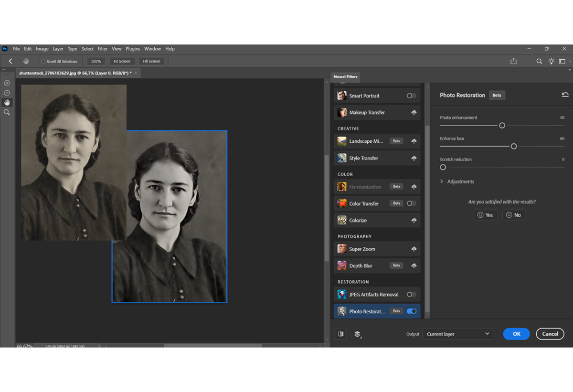The height and width of the screenshot is (392, 573).
Task: Click the Photo enhancement slider handle
Action: point(502,125)
